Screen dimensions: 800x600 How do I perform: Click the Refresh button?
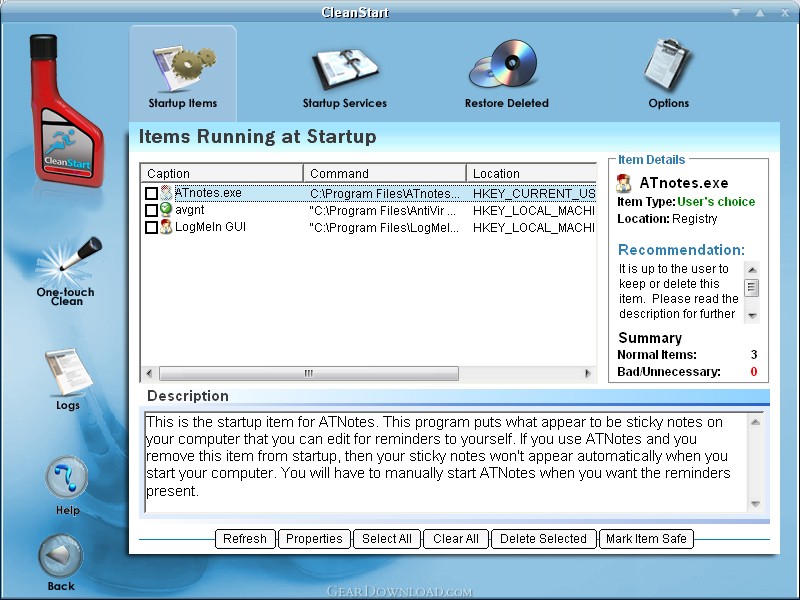coord(245,539)
